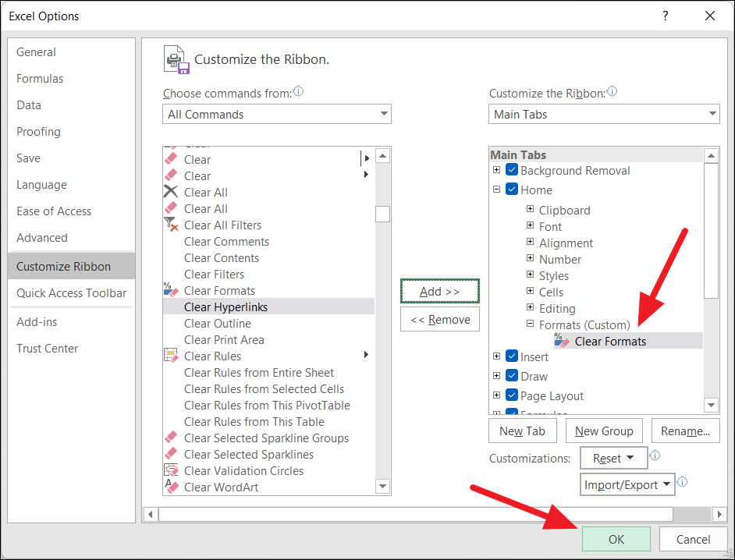Click the Clear Selected Sparklines eraser icon
This screenshot has height=560, width=735.
pyautogui.click(x=171, y=454)
